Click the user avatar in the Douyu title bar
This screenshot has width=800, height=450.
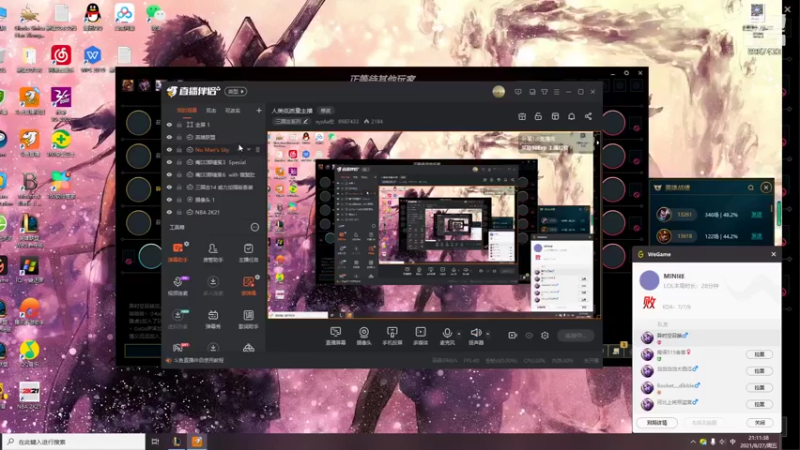pos(498,92)
